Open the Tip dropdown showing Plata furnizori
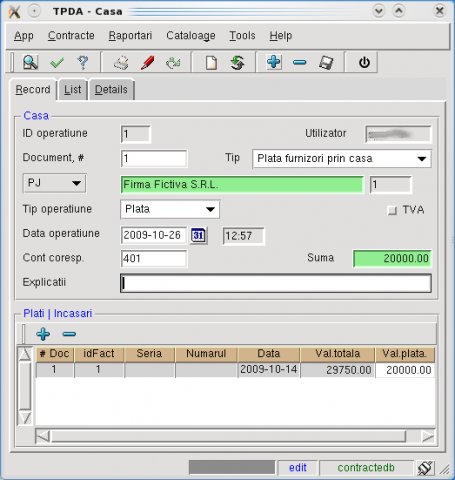Image resolution: width=455 pixels, height=480 pixels. pyautogui.click(x=342, y=159)
